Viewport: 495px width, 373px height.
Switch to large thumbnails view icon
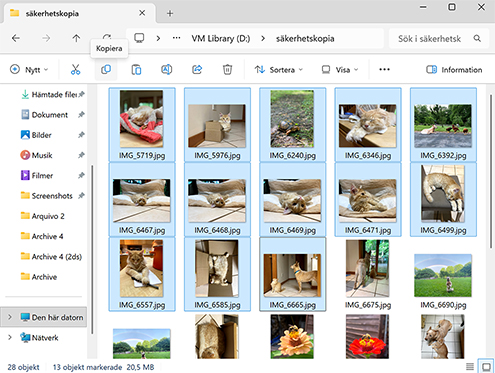pyautogui.click(x=486, y=367)
